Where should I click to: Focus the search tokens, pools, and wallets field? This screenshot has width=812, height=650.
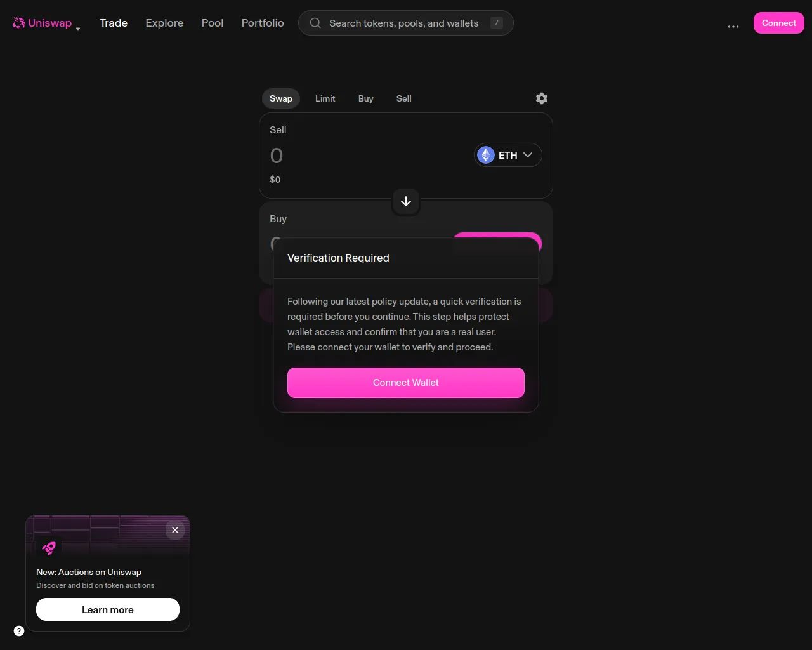405,23
